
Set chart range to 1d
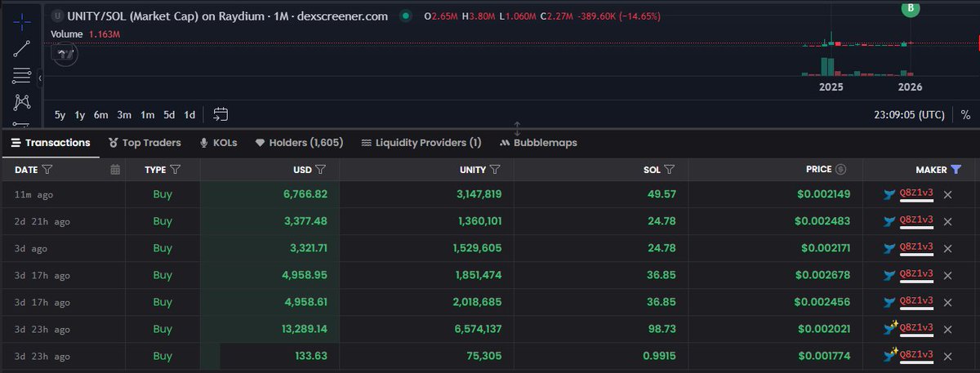click(x=189, y=115)
